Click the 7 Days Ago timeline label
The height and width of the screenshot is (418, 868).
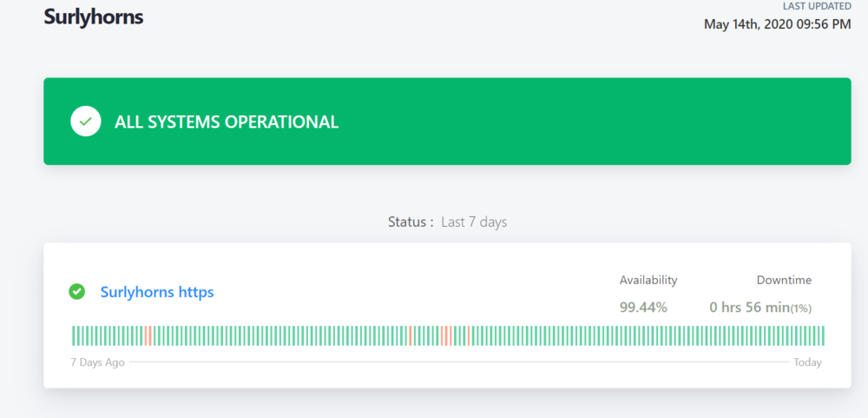click(97, 362)
